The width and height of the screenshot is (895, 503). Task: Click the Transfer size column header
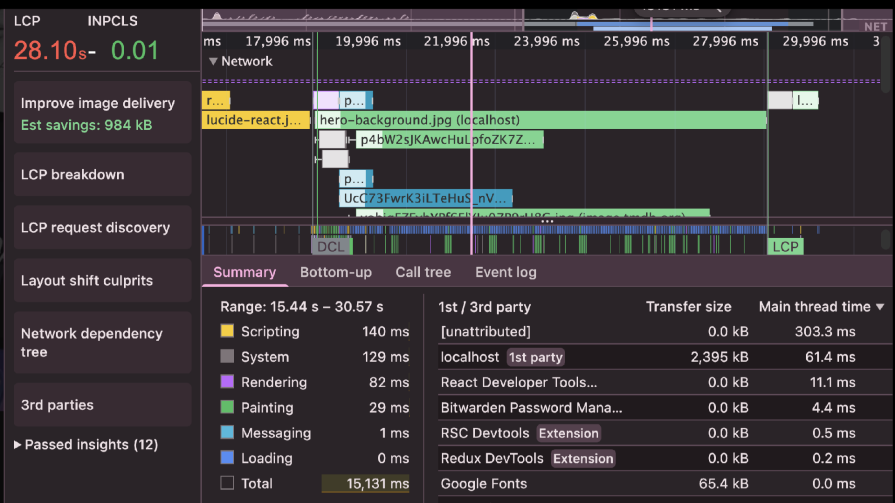pyautogui.click(x=688, y=307)
